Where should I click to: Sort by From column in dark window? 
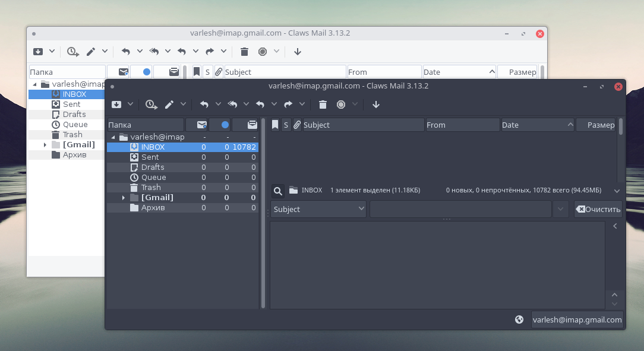[x=462, y=125]
